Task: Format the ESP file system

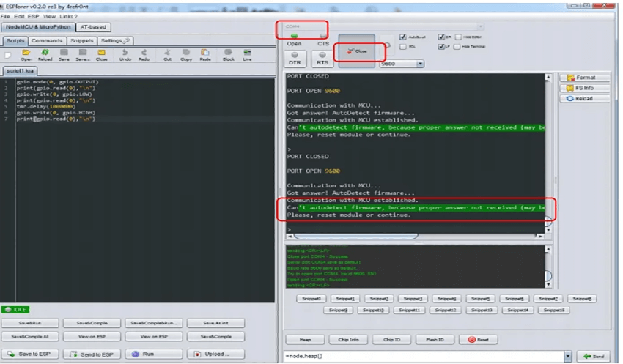Action: tap(585, 78)
